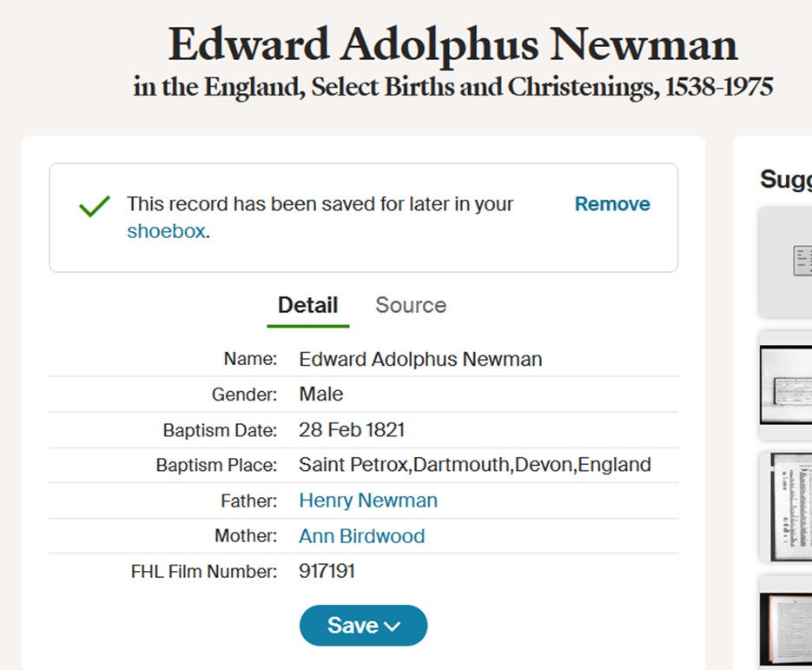Click the Suggested records heading
812x670 pixels.
(x=785, y=180)
